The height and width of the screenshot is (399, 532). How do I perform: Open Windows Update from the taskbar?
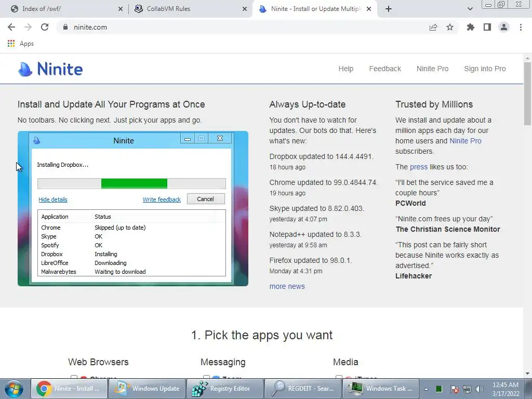[x=147, y=389]
